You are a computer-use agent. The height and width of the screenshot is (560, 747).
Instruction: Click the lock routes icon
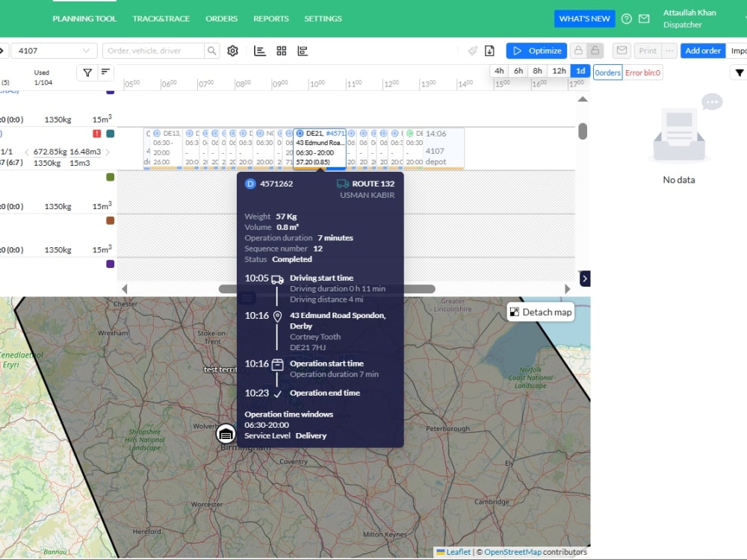pos(578,51)
